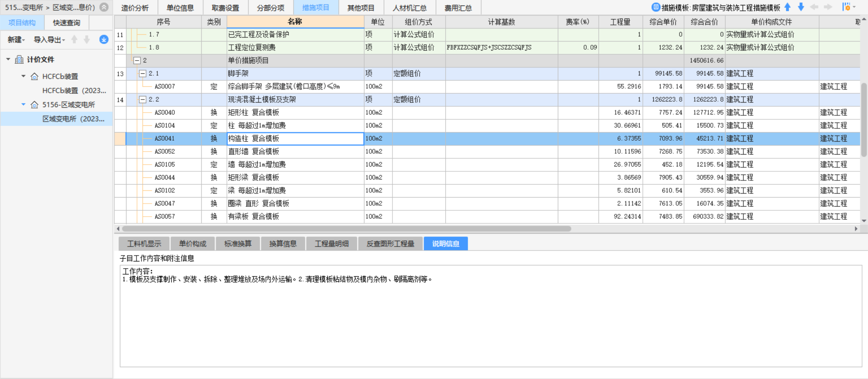
Task: Collapse row 2 单价措施项目 group
Action: 137,60
